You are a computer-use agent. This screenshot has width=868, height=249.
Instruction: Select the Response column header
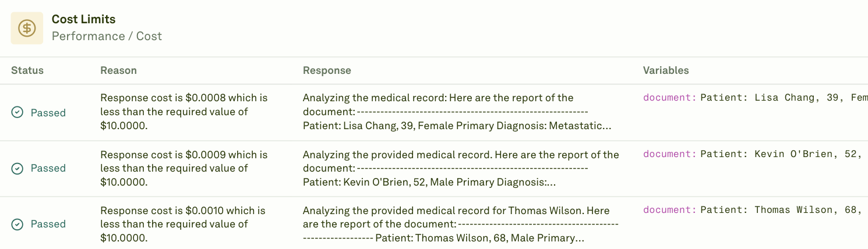click(327, 70)
